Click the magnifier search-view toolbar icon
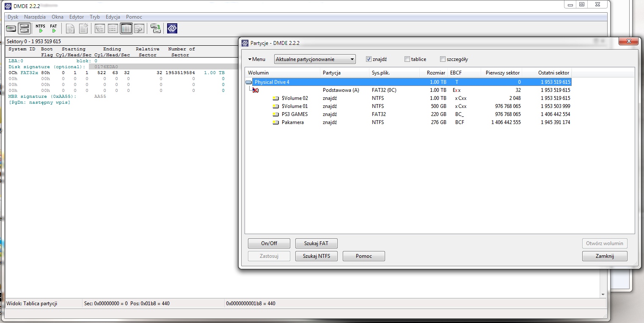 click(139, 29)
